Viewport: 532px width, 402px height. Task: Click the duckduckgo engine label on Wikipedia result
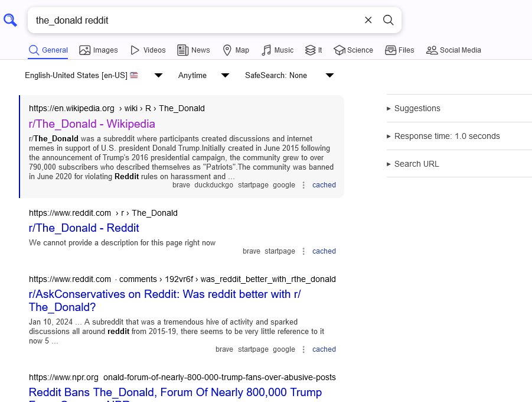click(x=214, y=185)
